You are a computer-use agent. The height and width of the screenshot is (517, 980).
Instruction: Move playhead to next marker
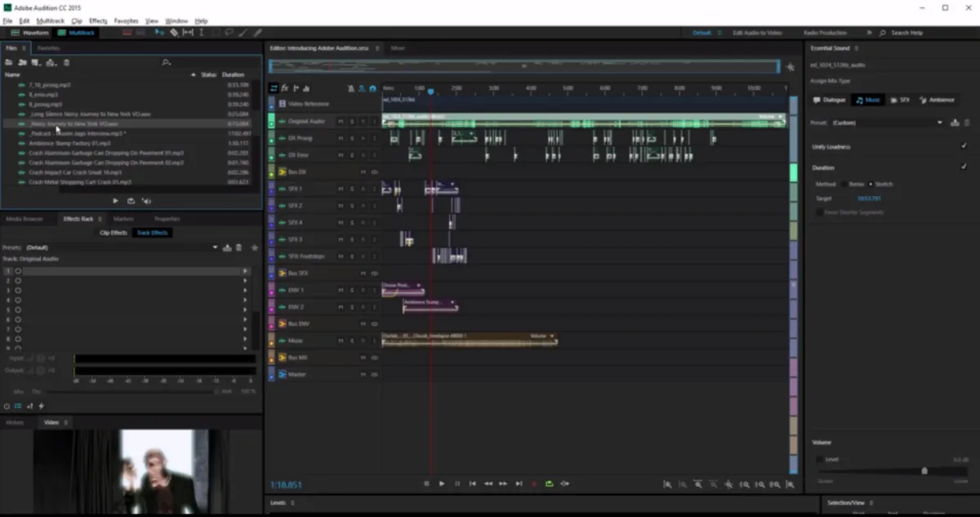519,484
